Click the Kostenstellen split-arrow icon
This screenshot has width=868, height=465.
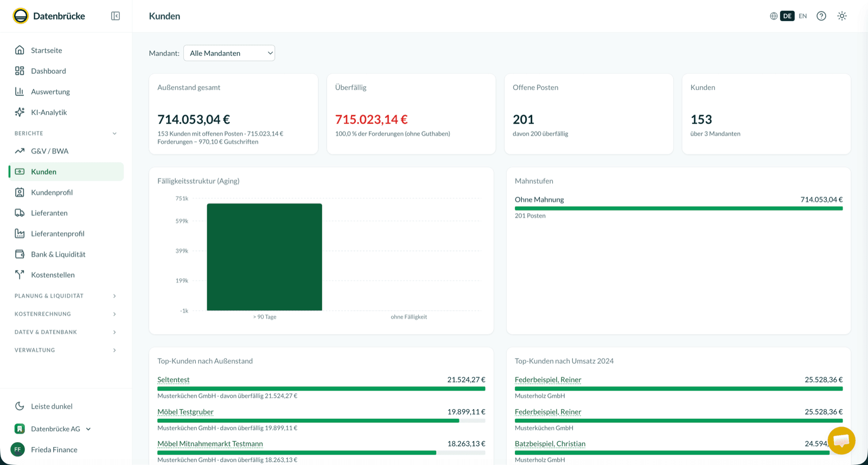20,275
